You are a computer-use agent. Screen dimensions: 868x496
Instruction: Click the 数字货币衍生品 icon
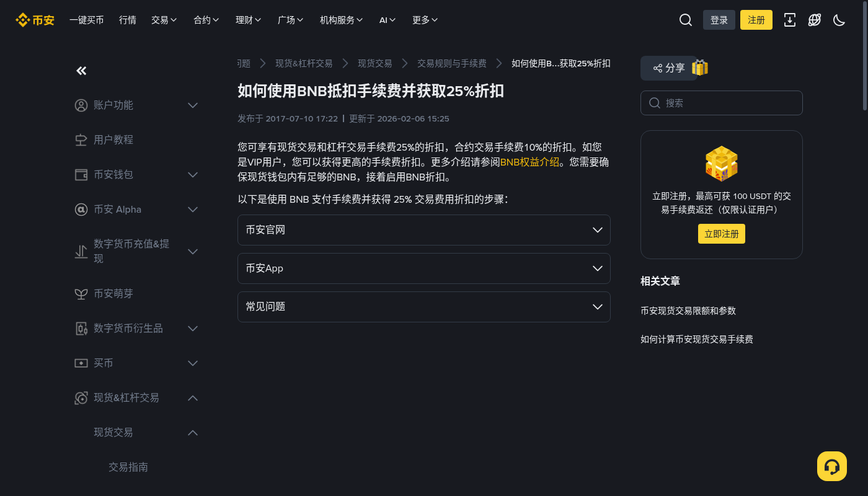(81, 329)
